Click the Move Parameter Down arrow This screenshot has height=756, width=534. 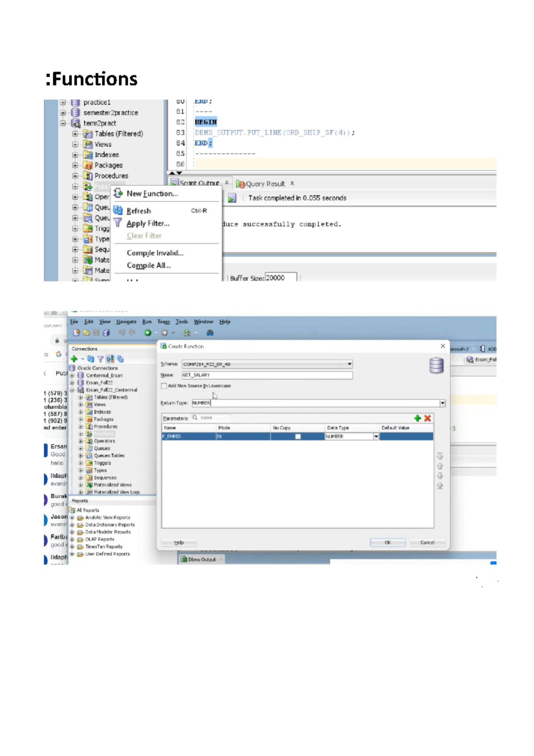(x=440, y=476)
